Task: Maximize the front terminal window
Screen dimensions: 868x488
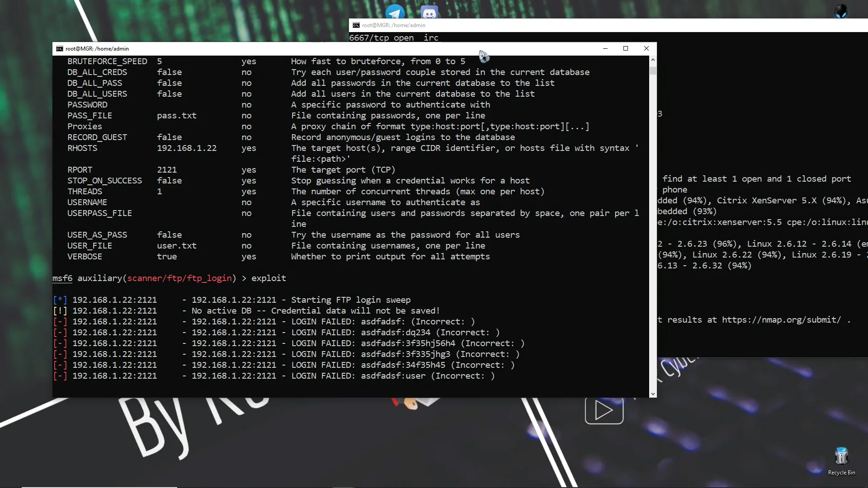Action: (626, 49)
